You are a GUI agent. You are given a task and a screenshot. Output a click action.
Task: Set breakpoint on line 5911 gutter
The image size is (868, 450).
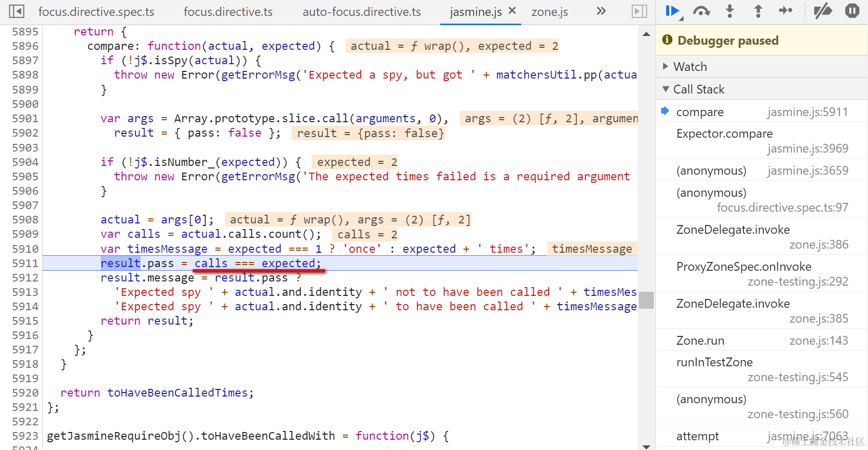tap(25, 263)
